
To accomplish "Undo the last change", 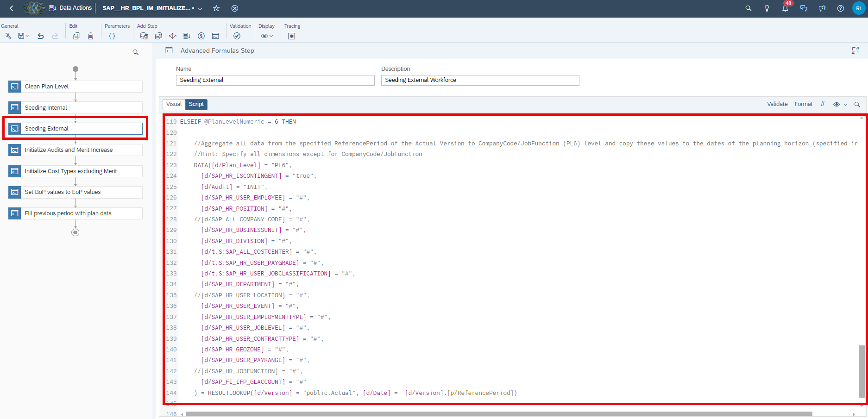I will 41,36.
